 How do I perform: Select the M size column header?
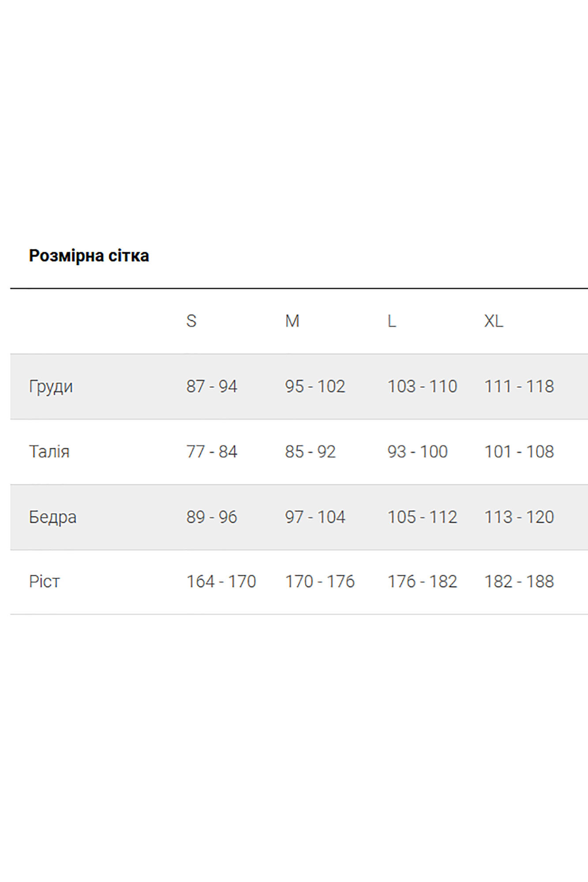[292, 321]
